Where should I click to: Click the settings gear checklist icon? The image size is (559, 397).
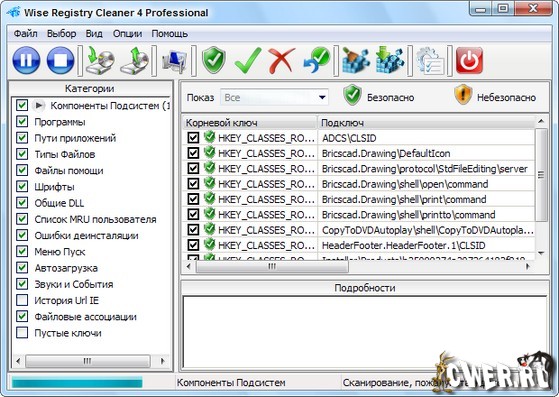(430, 61)
